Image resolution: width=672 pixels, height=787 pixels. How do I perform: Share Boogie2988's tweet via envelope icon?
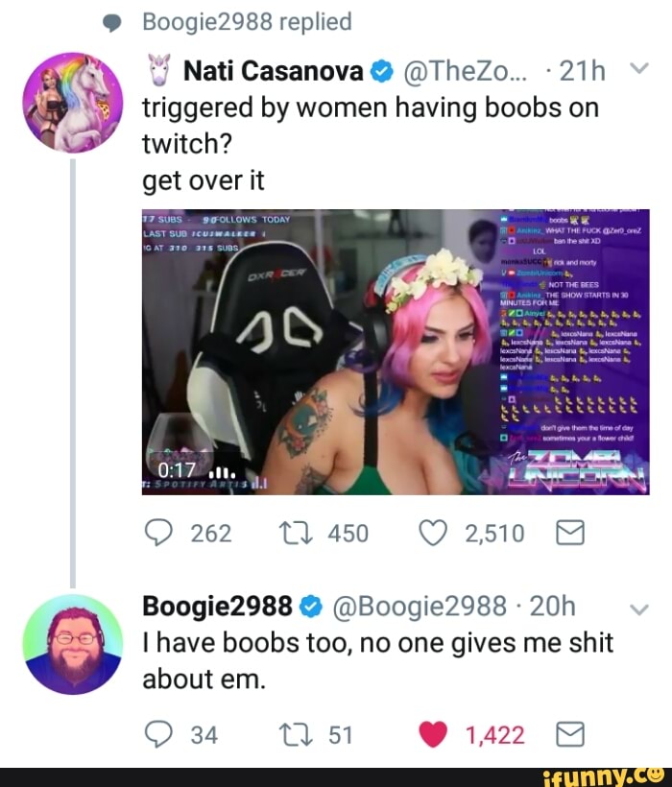pyautogui.click(x=570, y=735)
